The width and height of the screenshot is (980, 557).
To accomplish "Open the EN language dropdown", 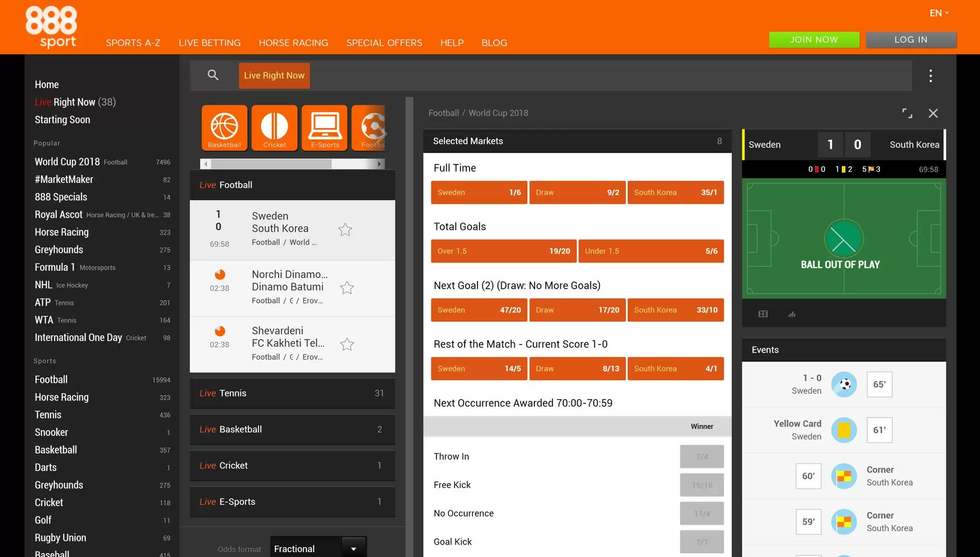I will coord(939,13).
